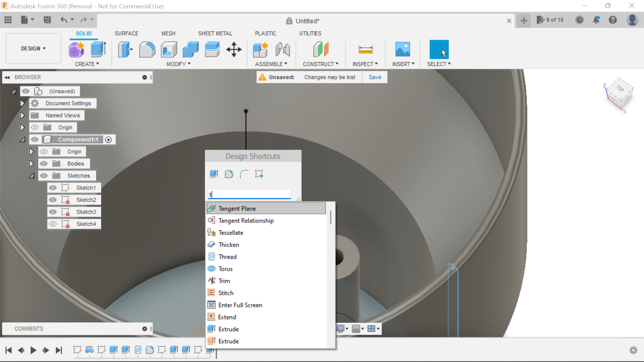Screen dimensions: 644x362
Task: Click the Insert image icon
Action: click(402, 50)
